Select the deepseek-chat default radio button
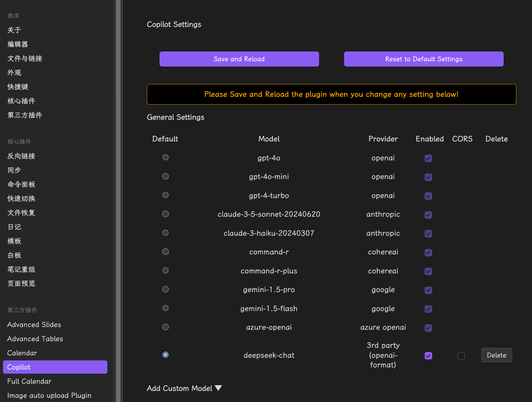532x402 pixels. point(165,355)
